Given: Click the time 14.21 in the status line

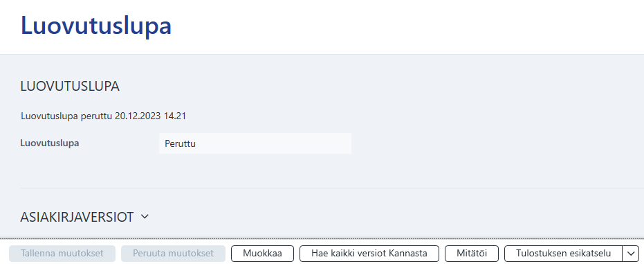Looking at the screenshot, I should click(175, 116).
